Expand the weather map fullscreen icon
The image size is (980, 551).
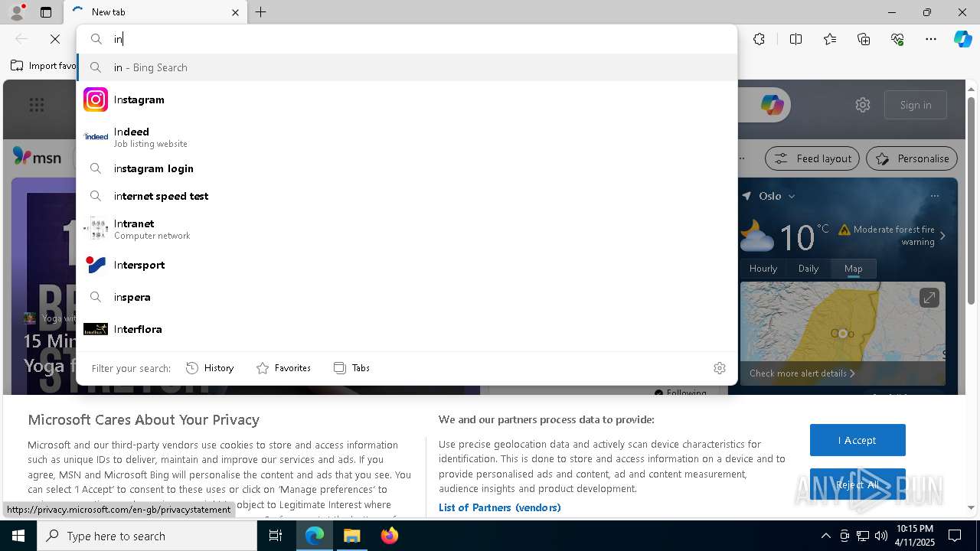929,298
